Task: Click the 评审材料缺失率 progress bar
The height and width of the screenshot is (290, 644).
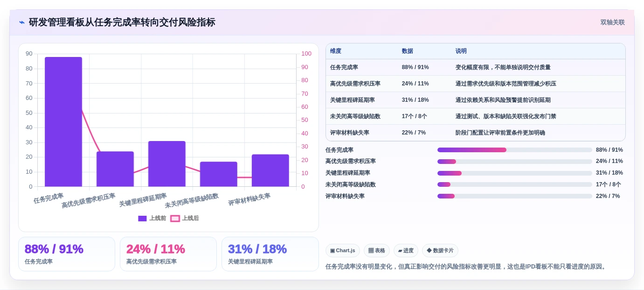Action: pos(515,196)
